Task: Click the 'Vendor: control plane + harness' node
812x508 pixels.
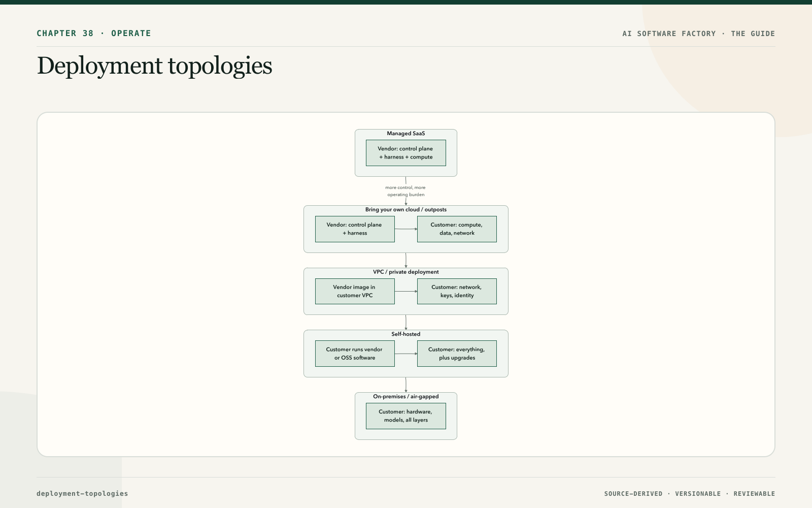Action: coord(355,229)
